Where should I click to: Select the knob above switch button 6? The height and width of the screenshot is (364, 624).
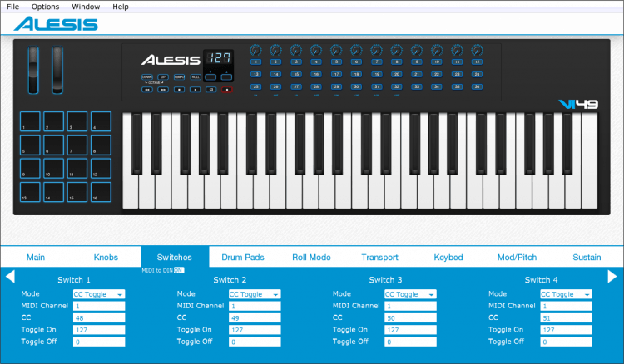tap(356, 50)
